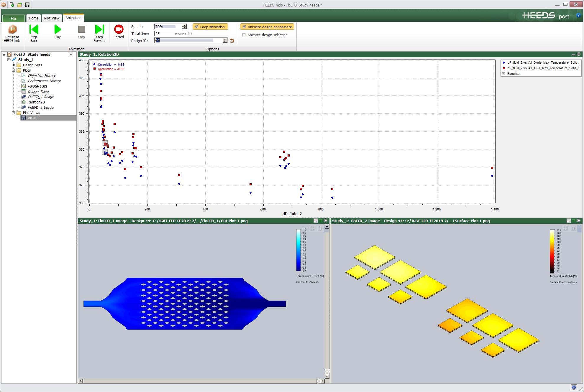Click the Play animation button
584x392 pixels.
(58, 29)
